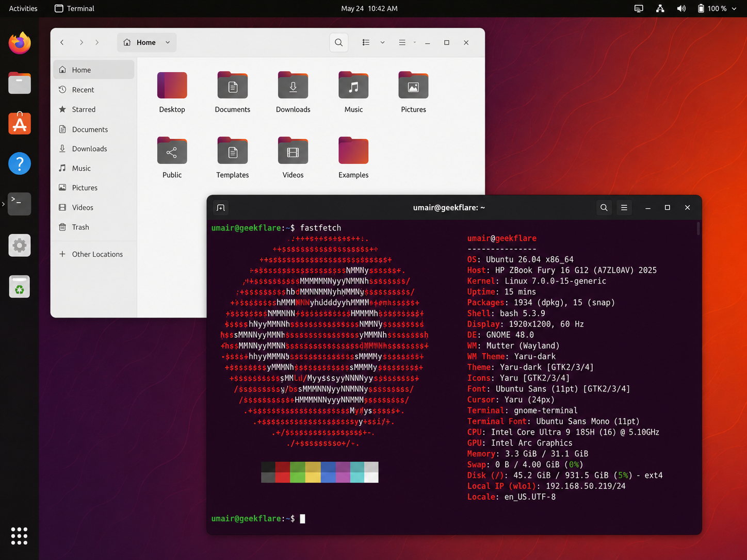Open the clock and calendar menu
Screen dimensions: 747x560
[369, 8]
